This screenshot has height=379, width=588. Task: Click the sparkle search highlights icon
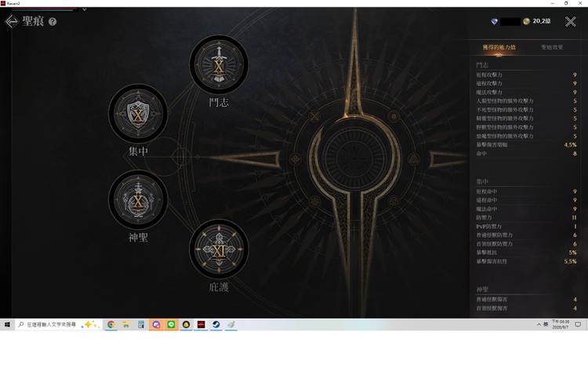[90, 325]
